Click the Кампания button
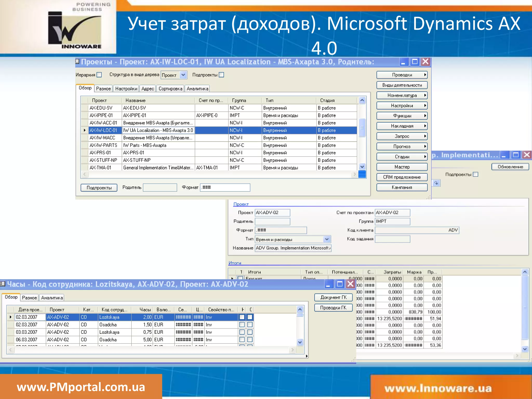Image resolution: width=532 pixels, height=399 pixels. coord(402,187)
